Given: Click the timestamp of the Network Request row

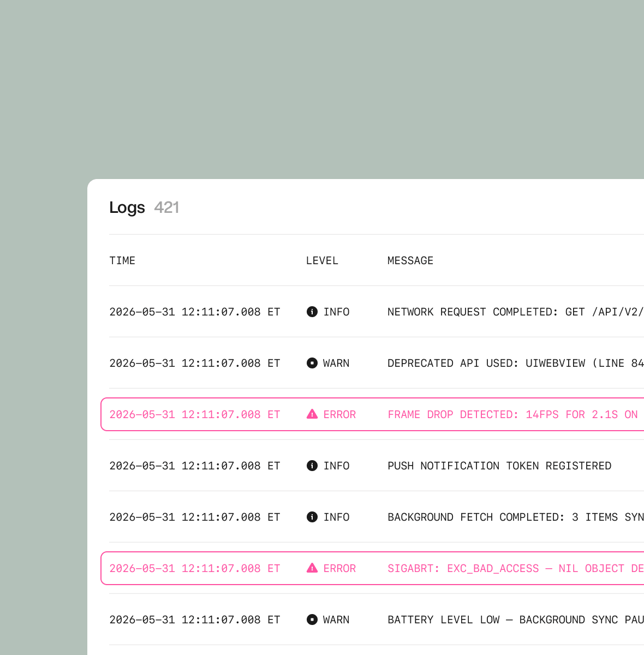Looking at the screenshot, I should 195,312.
